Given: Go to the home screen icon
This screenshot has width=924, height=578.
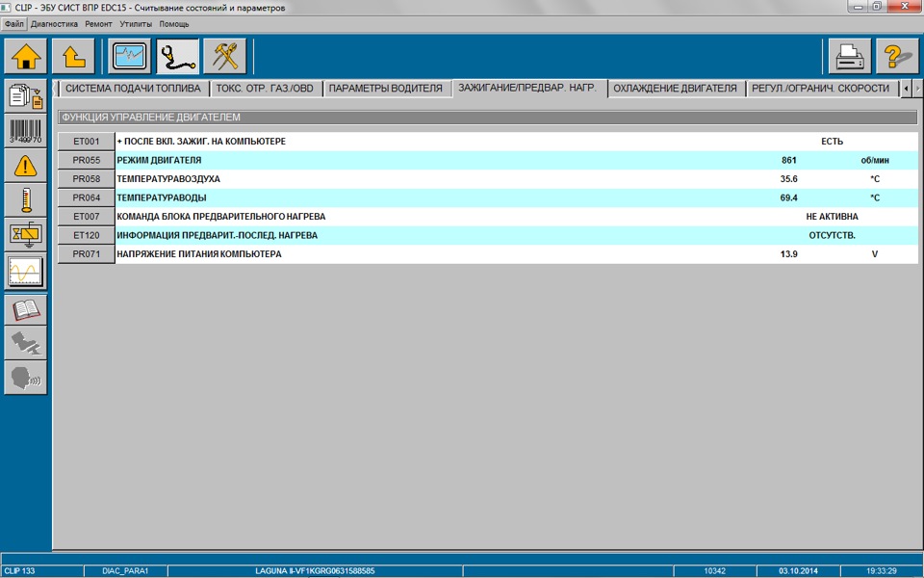Looking at the screenshot, I should (26, 57).
